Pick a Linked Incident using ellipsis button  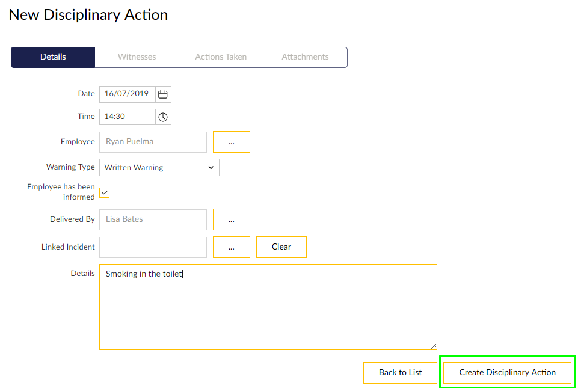(232, 247)
